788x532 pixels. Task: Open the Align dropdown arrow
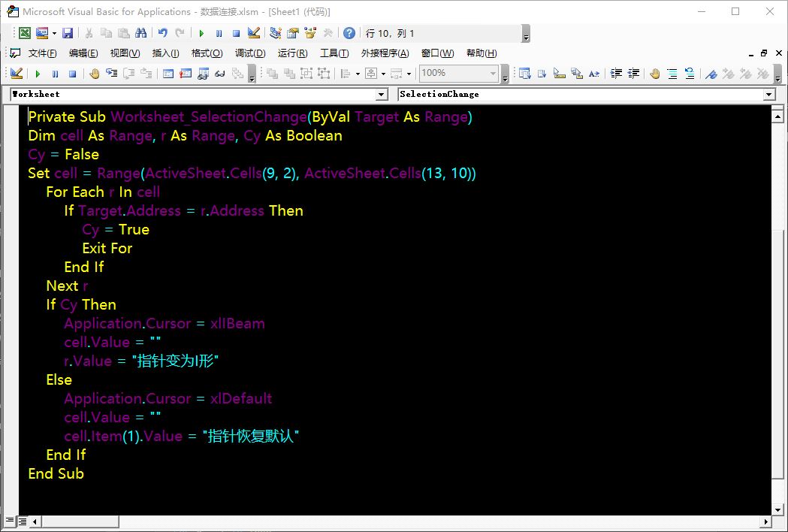[x=358, y=74]
